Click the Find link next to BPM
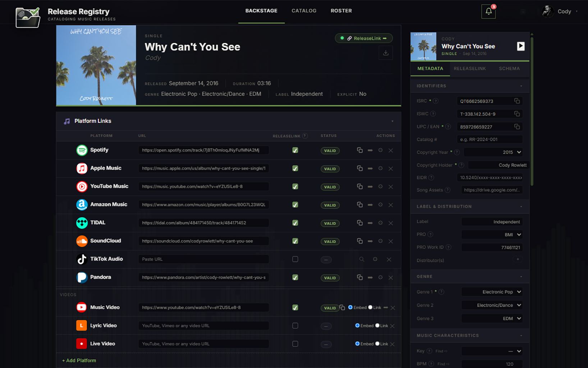Screen dimensions: 588x368 click(x=442, y=364)
